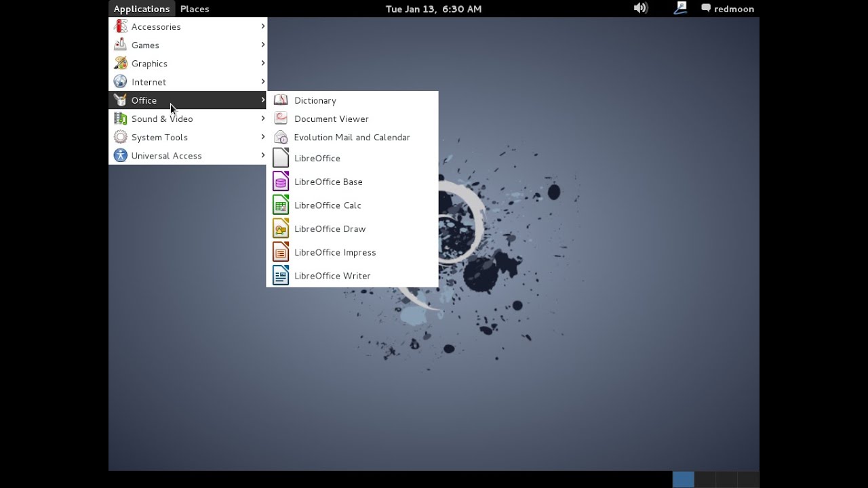The height and width of the screenshot is (488, 868).
Task: Open the Universal Access category
Action: click(188, 155)
